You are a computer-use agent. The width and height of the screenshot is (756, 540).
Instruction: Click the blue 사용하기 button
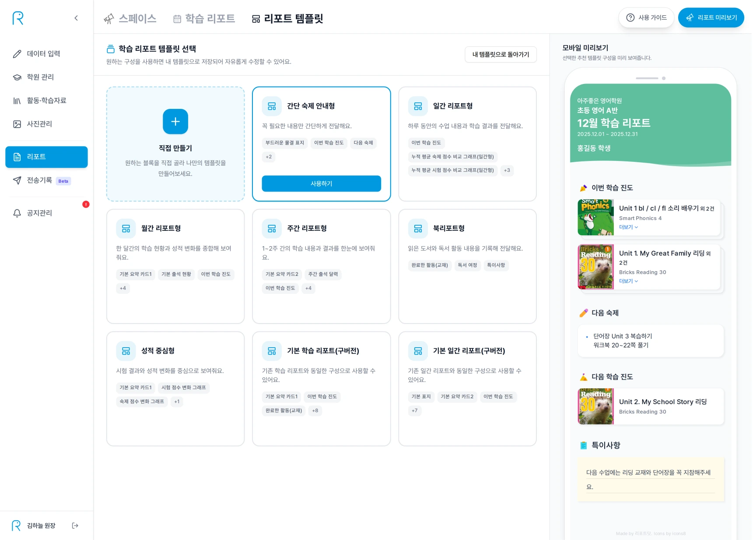click(x=321, y=184)
